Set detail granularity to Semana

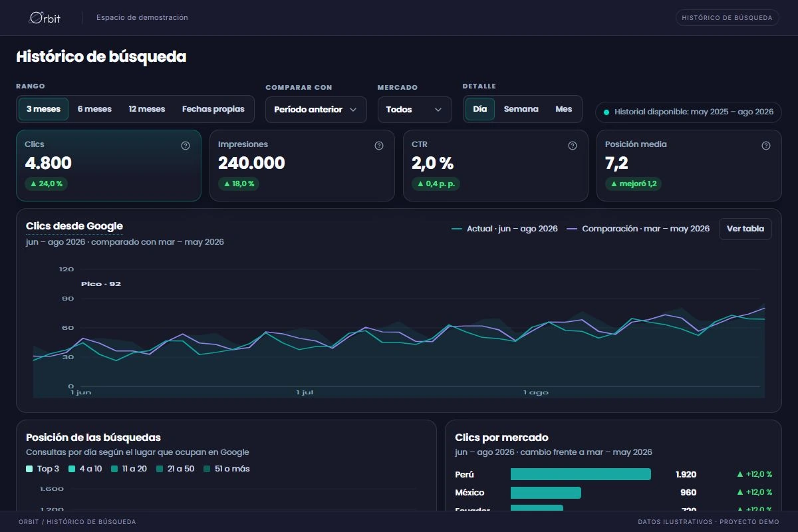pyautogui.click(x=521, y=109)
